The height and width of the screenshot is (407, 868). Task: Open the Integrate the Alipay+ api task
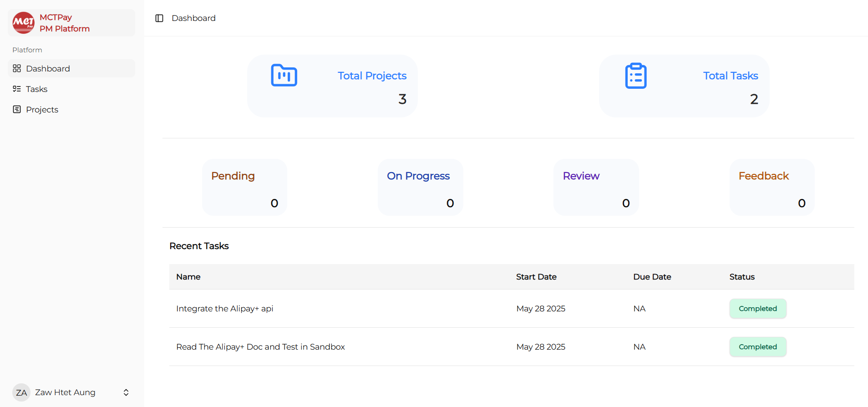(x=224, y=309)
